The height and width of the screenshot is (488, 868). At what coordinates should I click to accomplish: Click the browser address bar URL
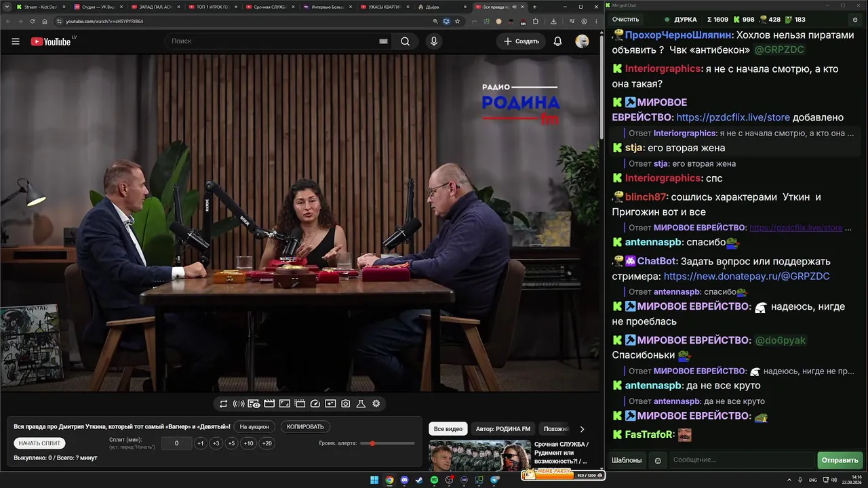click(104, 21)
